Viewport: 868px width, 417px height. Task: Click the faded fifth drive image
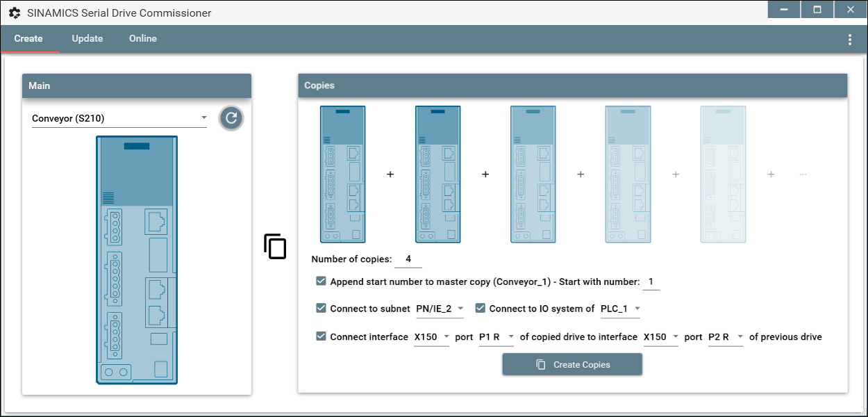pos(723,174)
